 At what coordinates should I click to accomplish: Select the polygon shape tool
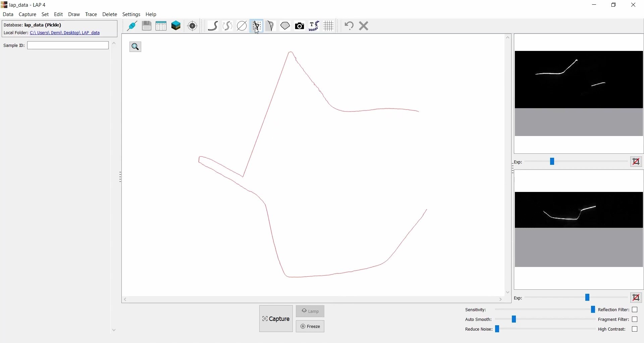[x=286, y=26]
